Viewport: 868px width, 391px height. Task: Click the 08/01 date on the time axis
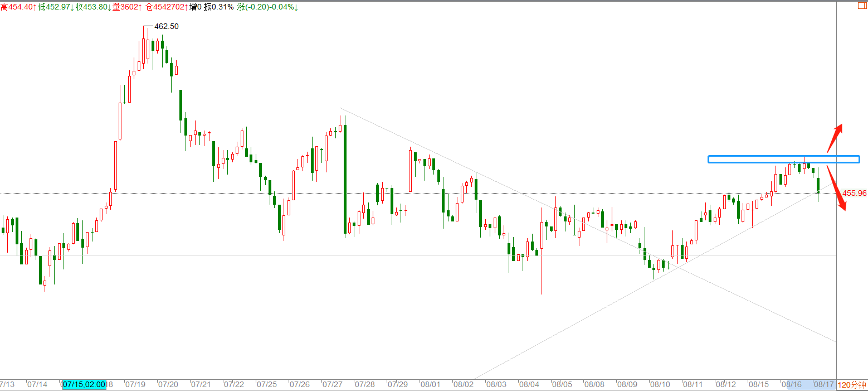click(431, 385)
